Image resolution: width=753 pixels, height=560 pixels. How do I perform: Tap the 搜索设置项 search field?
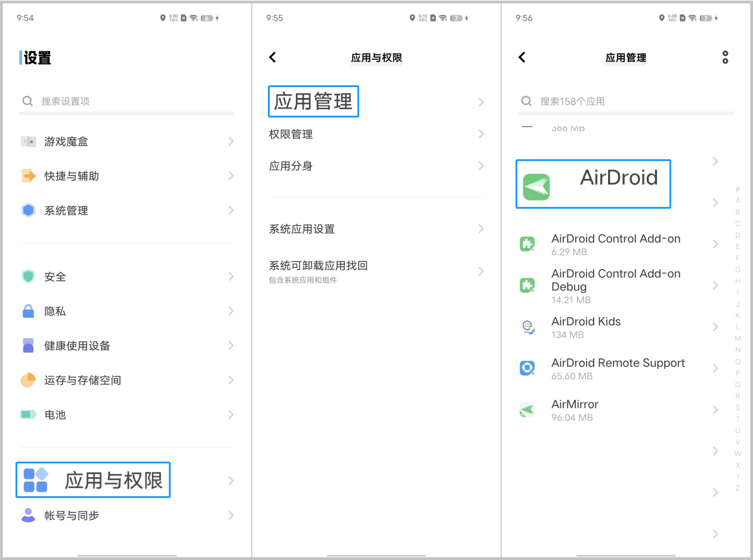pos(126,101)
